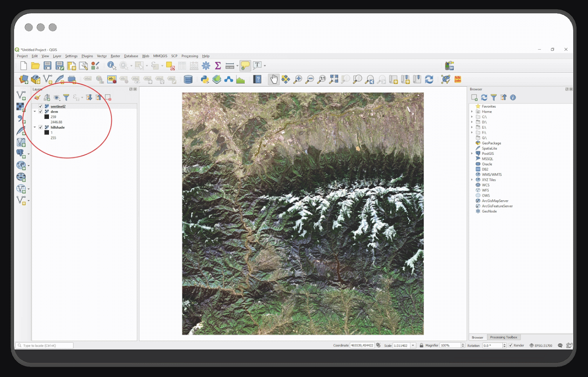This screenshot has height=377, width=588.
Task: Disable the hillshade layer visibility
Action: (40, 127)
